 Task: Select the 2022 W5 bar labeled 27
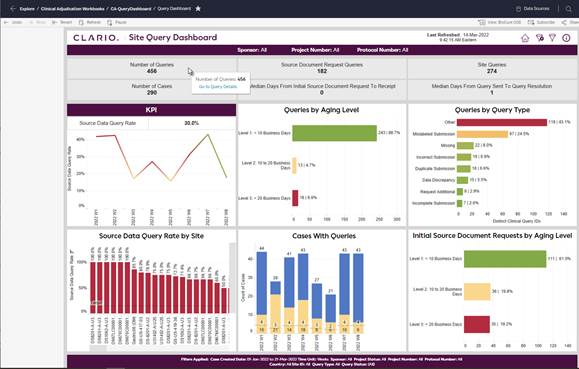(317, 308)
